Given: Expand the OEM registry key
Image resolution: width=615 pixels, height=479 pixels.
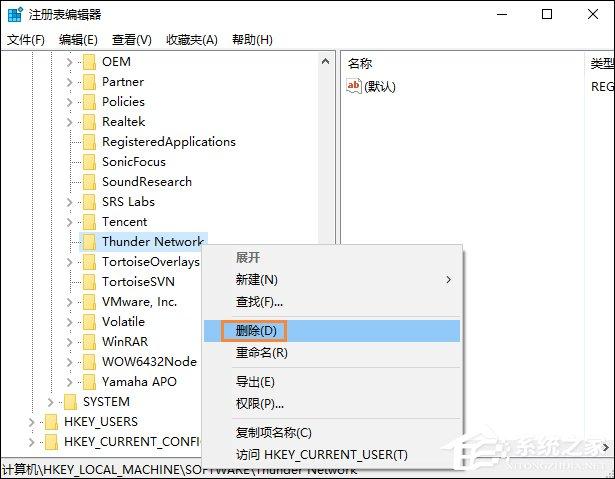Looking at the screenshot, I should point(70,62).
